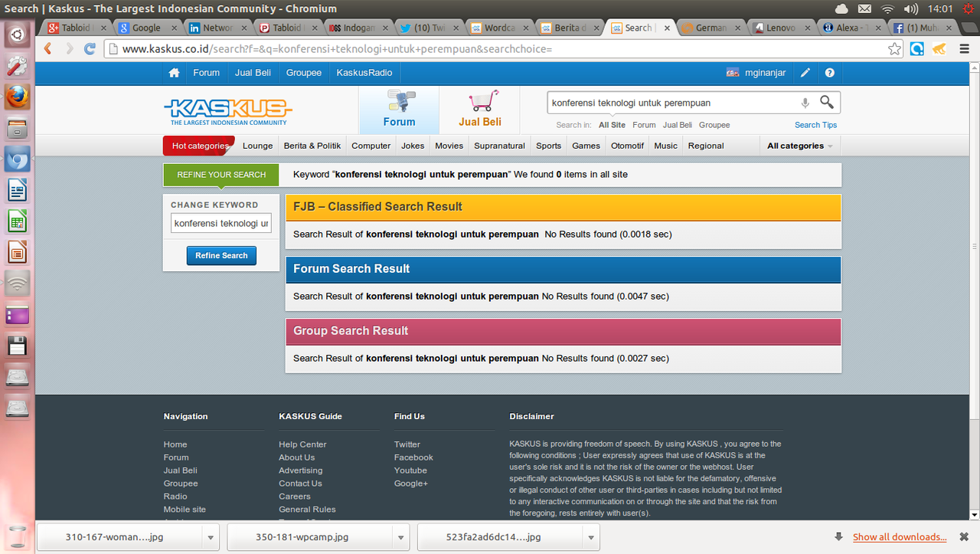Open KaskusRadio in the top navigation bar
980x554 pixels.
[x=364, y=73]
